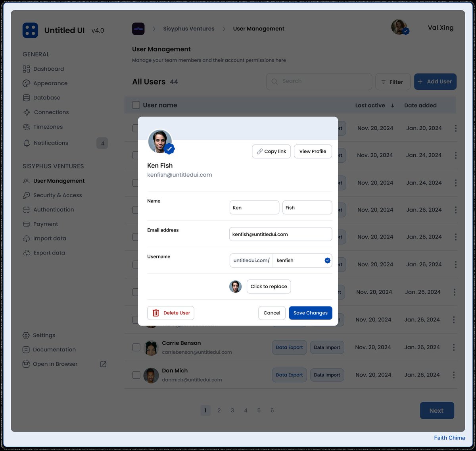The image size is (476, 451).
Task: Select User Management in the sidebar
Action: click(x=54, y=181)
